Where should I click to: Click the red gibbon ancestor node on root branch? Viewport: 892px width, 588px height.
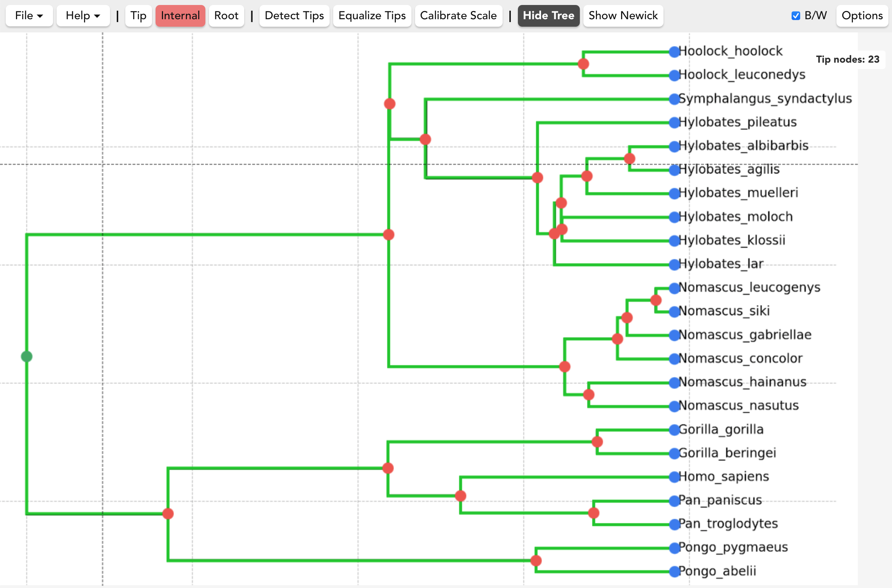coord(389,235)
